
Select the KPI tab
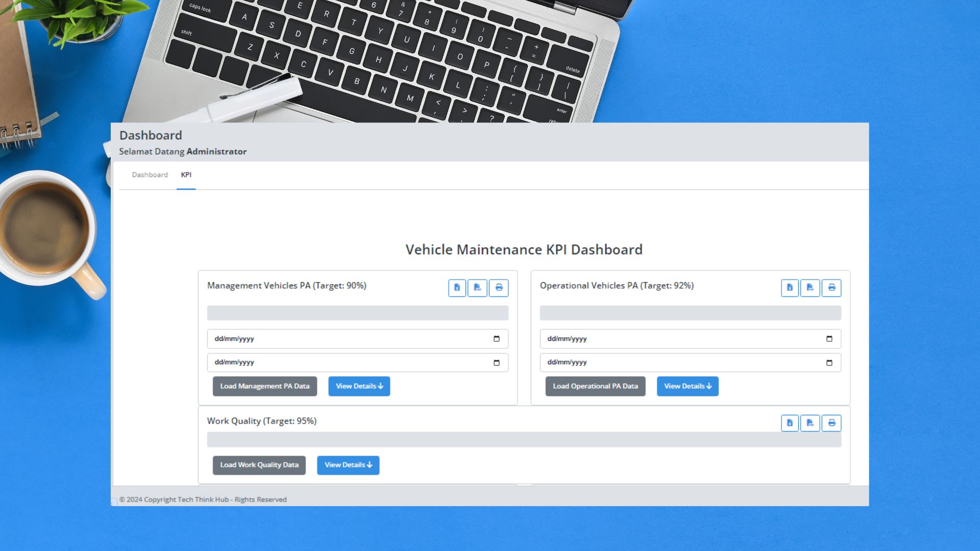(186, 175)
